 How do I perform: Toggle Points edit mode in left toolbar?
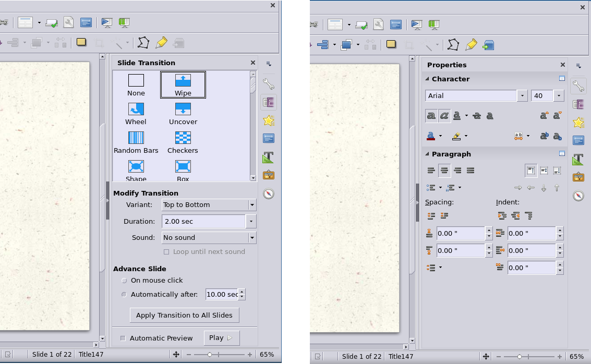tap(143, 43)
